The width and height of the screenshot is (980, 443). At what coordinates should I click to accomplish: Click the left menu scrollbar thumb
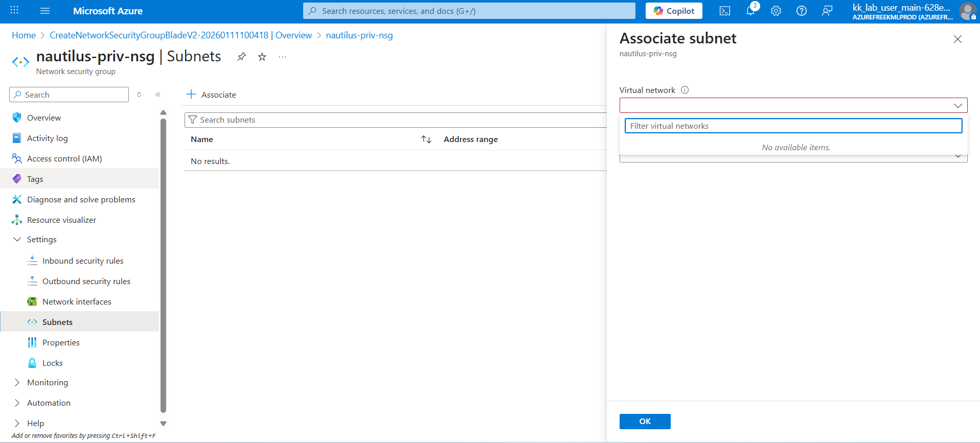[x=164, y=266]
